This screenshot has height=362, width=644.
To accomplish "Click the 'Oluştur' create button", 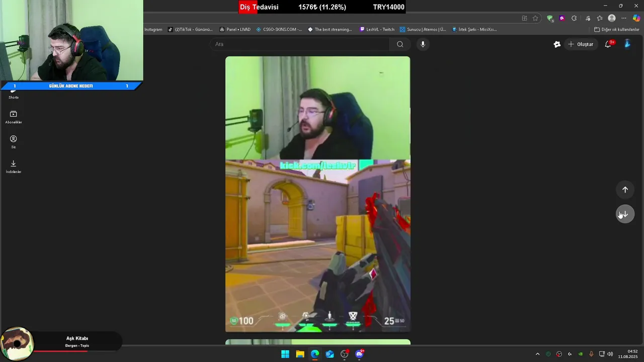I will coord(581,44).
